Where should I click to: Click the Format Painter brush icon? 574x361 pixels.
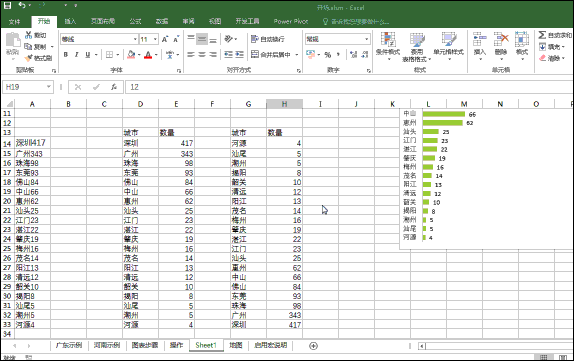tap(28, 58)
